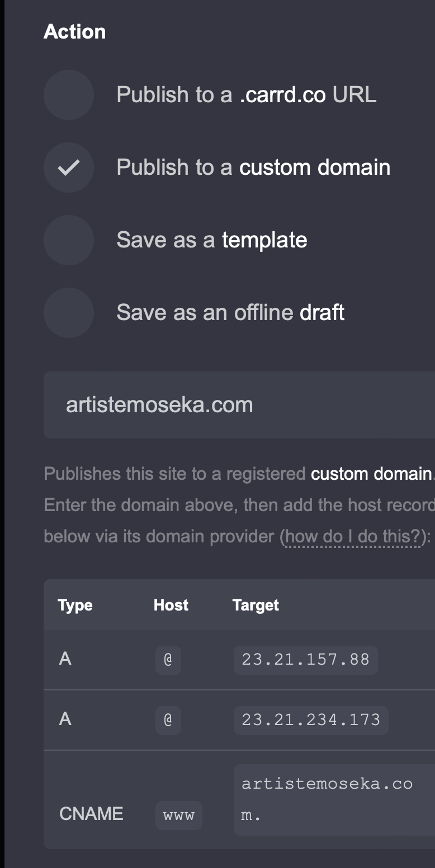Click the A type cell of the 23.21.234.173 record

(x=65, y=719)
